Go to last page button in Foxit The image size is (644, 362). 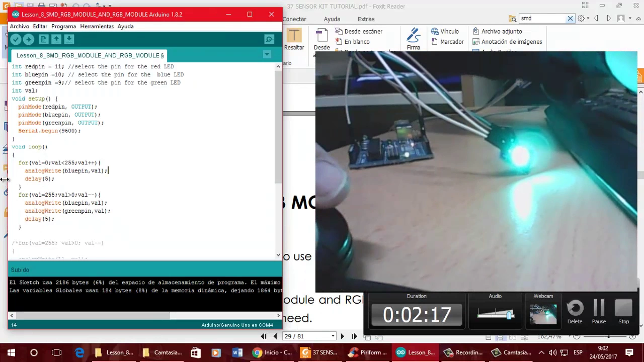click(354, 336)
